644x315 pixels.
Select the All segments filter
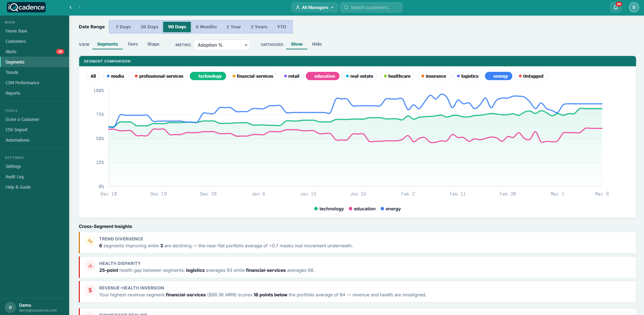(x=93, y=76)
